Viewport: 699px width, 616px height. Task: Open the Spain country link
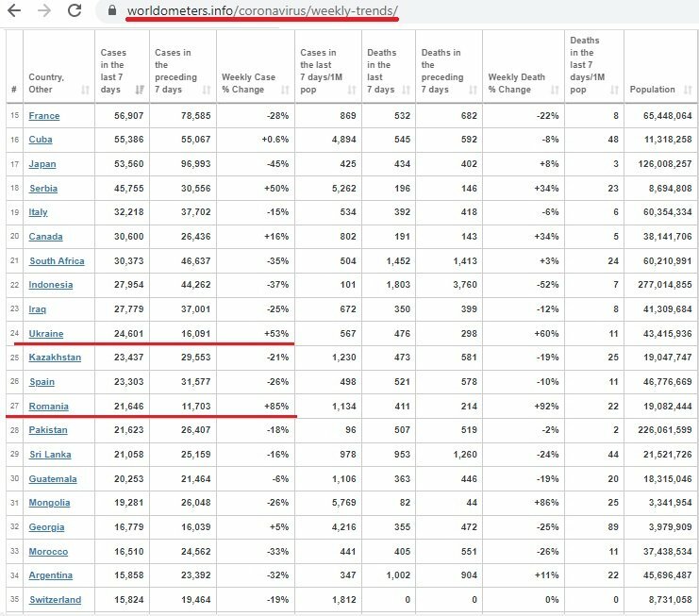(42, 382)
